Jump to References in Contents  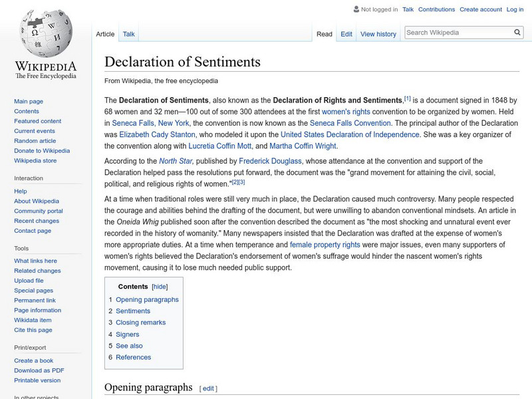pos(133,358)
